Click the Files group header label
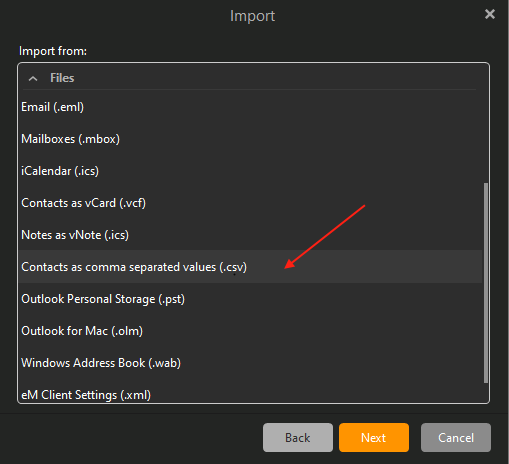This screenshot has width=509, height=464. (x=62, y=78)
